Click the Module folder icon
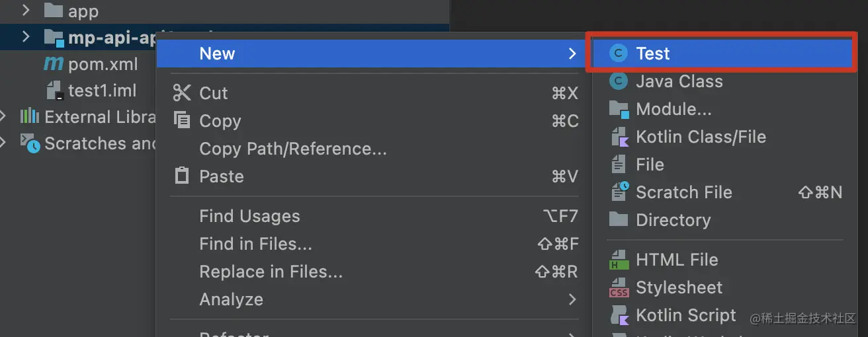The image size is (868, 337). [619, 109]
